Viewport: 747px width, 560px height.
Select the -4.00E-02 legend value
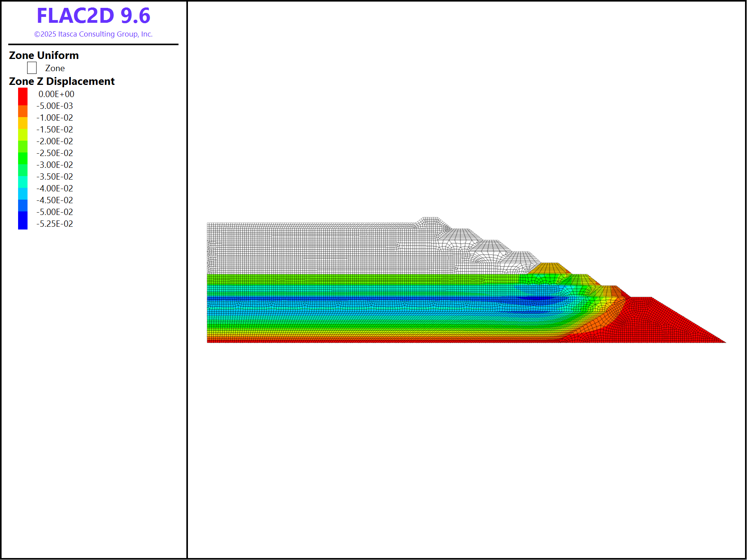point(55,189)
